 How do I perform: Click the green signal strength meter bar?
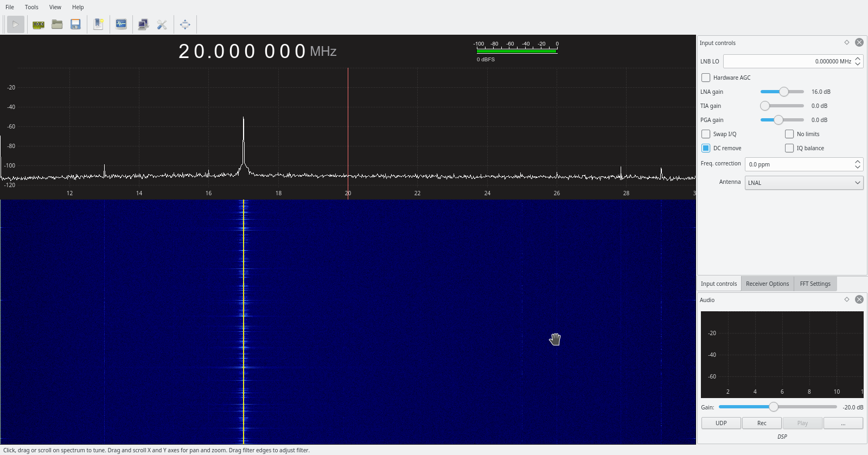pos(516,52)
